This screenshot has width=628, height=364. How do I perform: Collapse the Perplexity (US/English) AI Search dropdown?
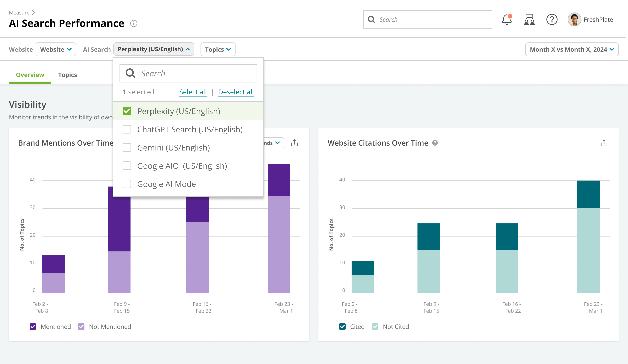pos(153,49)
